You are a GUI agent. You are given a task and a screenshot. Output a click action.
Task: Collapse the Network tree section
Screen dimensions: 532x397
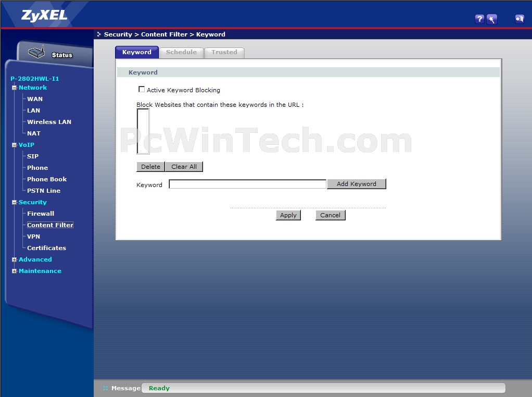(14, 88)
